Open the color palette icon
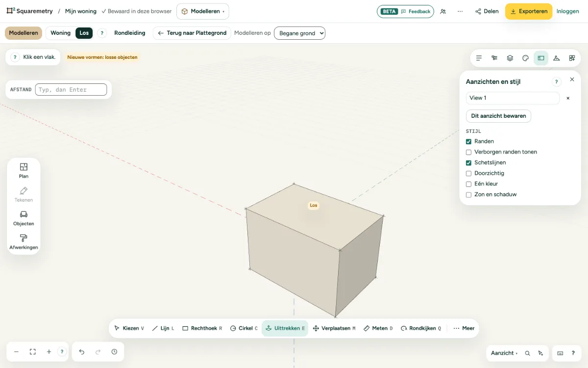This screenshot has width=588, height=368. point(525,58)
